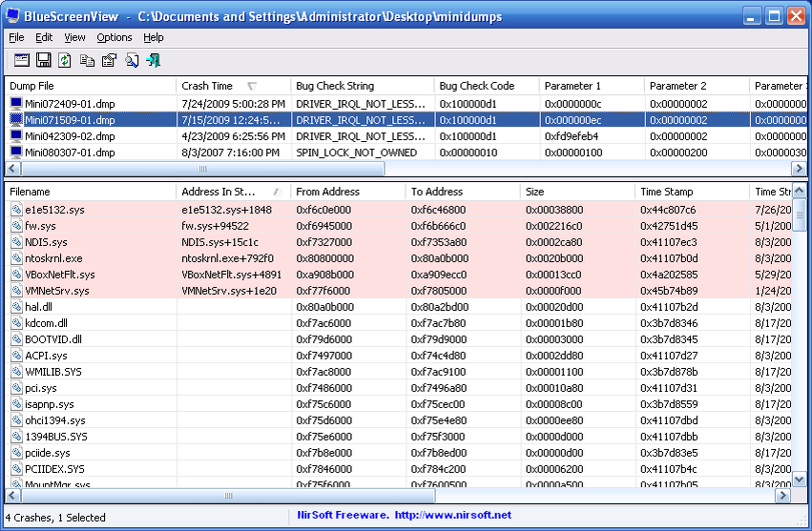Image resolution: width=812 pixels, height=531 pixels.
Task: Click the Advanced Options toolbar icon
Action: 21,60
